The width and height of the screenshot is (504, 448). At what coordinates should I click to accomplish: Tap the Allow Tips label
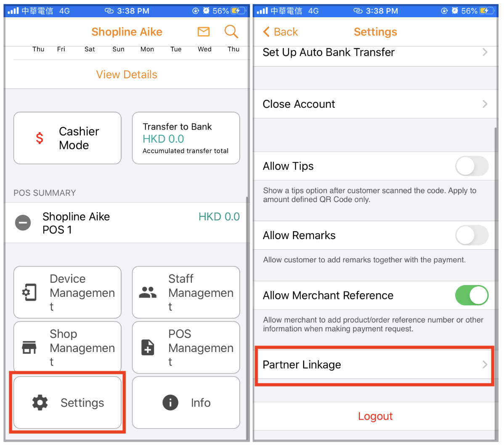[x=288, y=166]
